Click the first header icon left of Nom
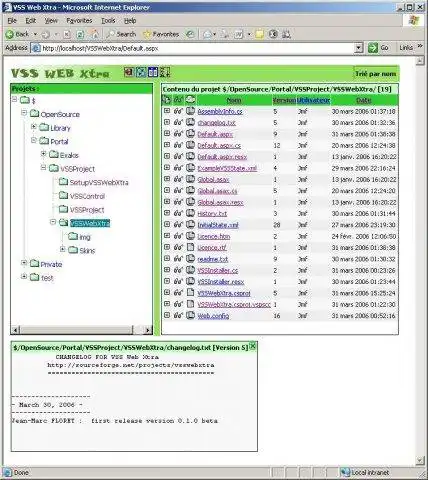The width and height of the screenshot is (428, 480). [x=166, y=100]
